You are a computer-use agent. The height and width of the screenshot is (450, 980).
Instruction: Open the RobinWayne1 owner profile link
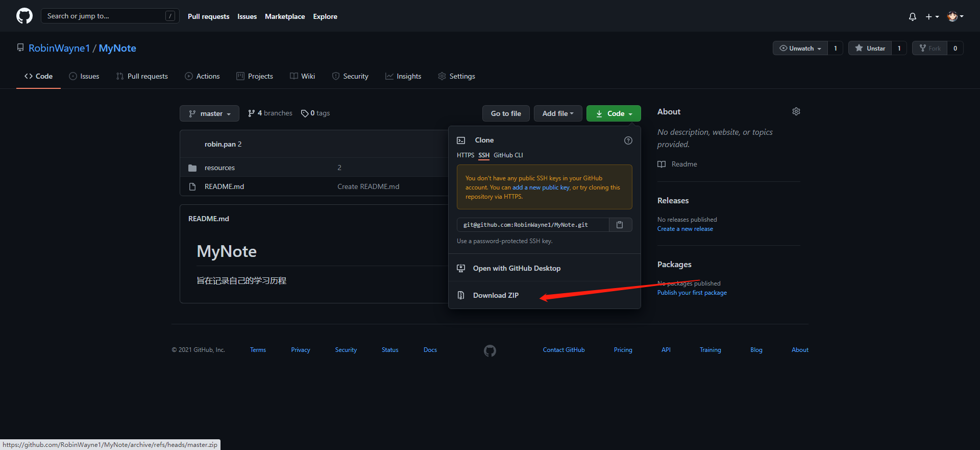[59, 48]
